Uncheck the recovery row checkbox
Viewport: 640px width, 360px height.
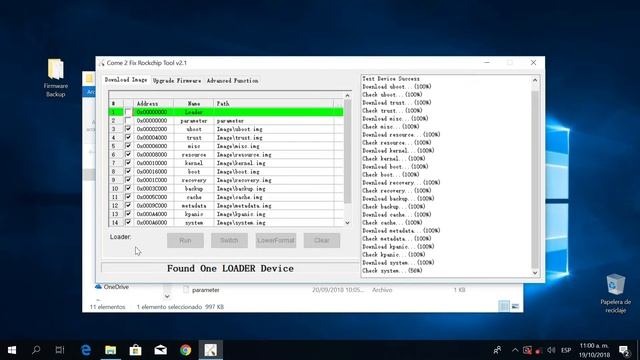click(128, 180)
